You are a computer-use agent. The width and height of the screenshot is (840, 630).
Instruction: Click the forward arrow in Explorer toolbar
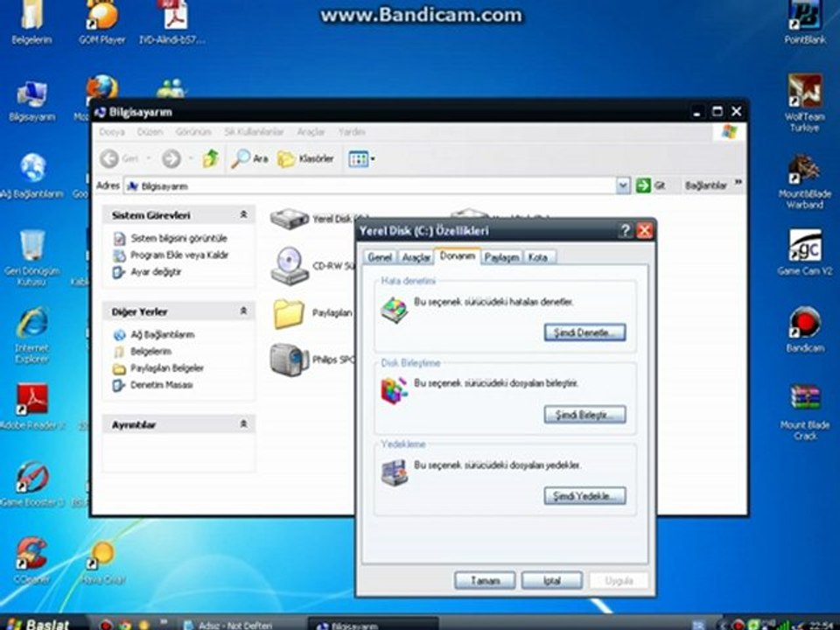(x=171, y=158)
